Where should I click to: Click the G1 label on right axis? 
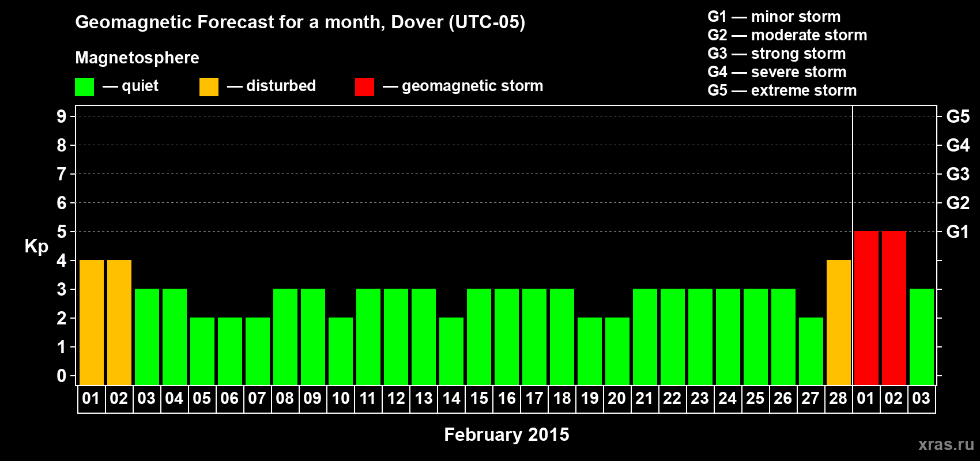coord(958,232)
